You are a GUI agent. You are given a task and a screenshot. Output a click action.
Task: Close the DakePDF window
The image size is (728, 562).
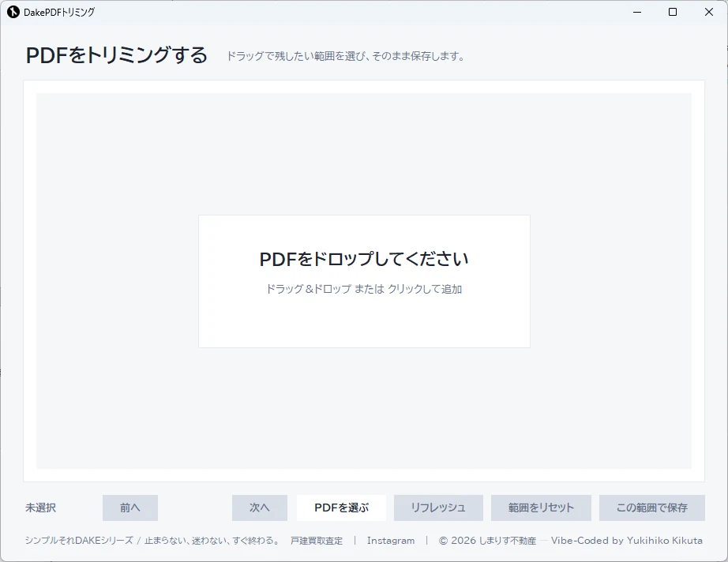708,12
